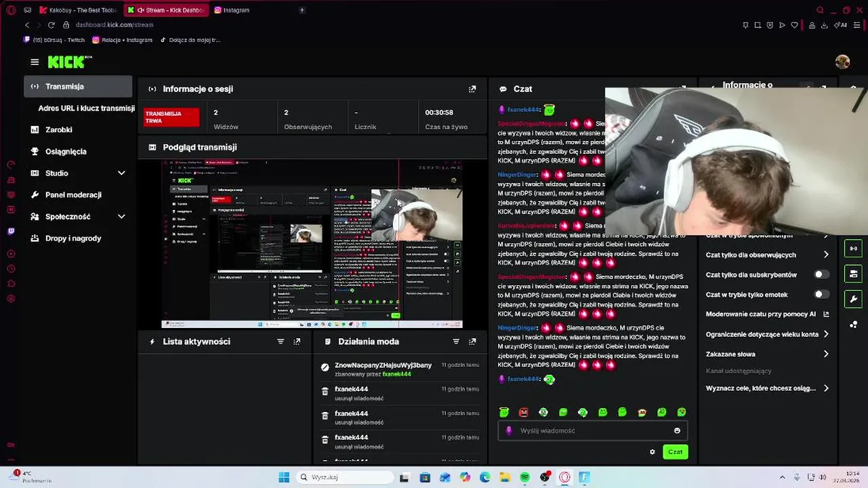868x488 pixels.
Task: Open the Windows Start menu
Action: pyautogui.click(x=284, y=477)
